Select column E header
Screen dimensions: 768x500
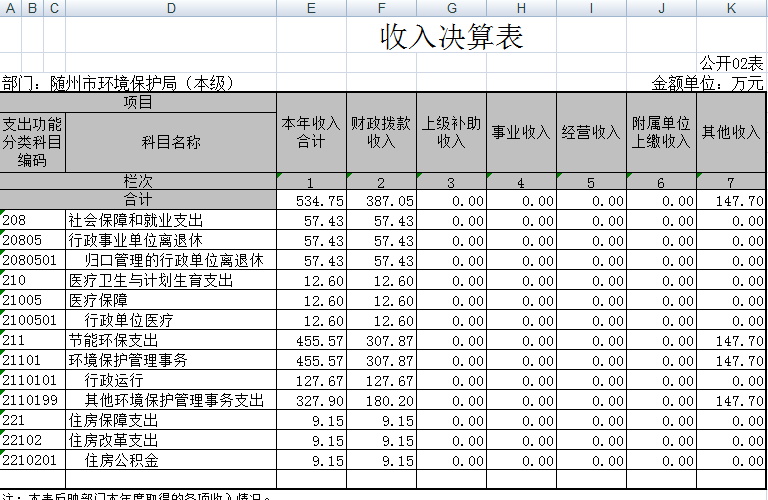[311, 8]
